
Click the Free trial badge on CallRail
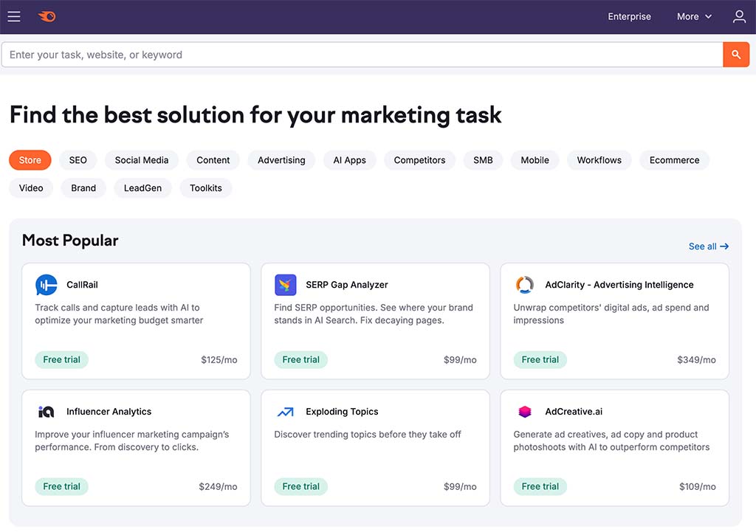click(61, 359)
